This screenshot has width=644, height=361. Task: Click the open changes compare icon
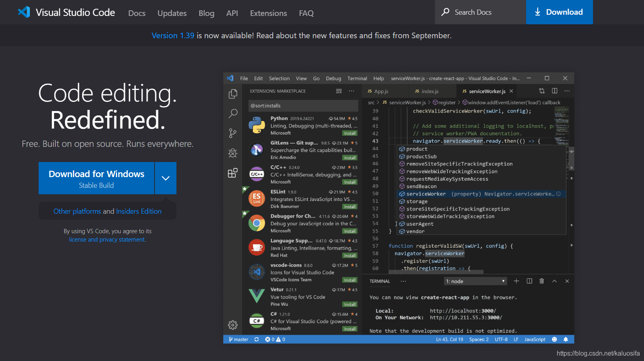[542, 91]
